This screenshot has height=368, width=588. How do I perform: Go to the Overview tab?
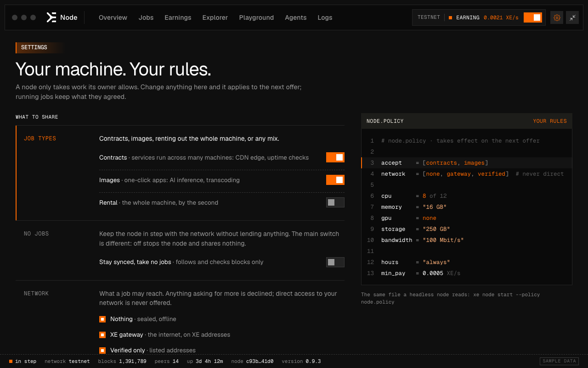point(113,17)
